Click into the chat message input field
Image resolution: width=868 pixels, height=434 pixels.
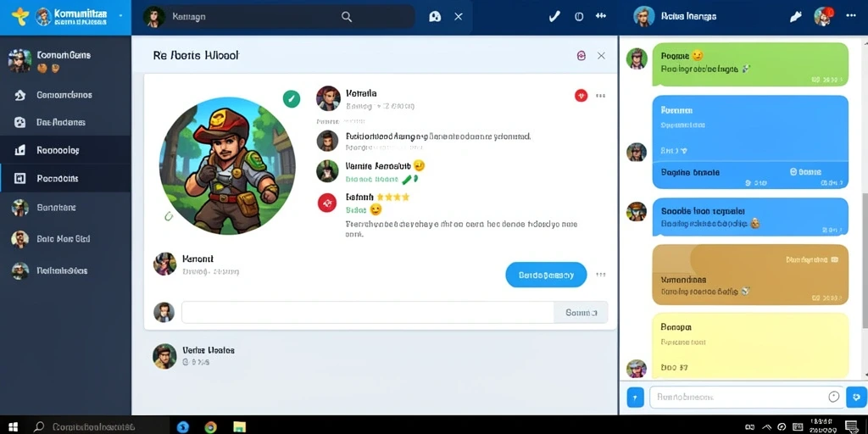(748, 397)
